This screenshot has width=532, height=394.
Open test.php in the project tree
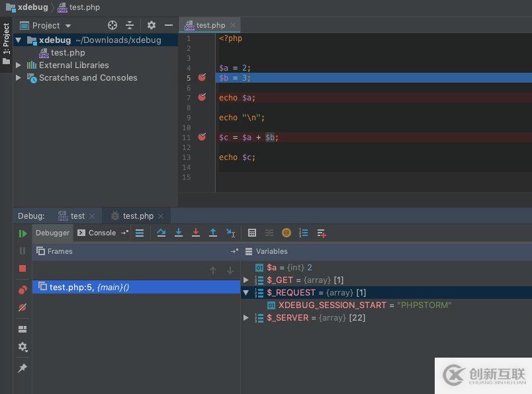[x=67, y=53]
